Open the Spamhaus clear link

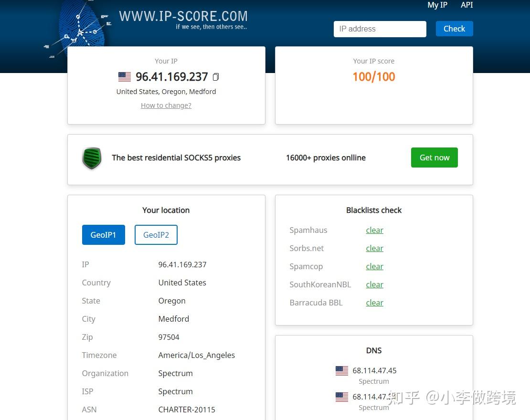374,230
